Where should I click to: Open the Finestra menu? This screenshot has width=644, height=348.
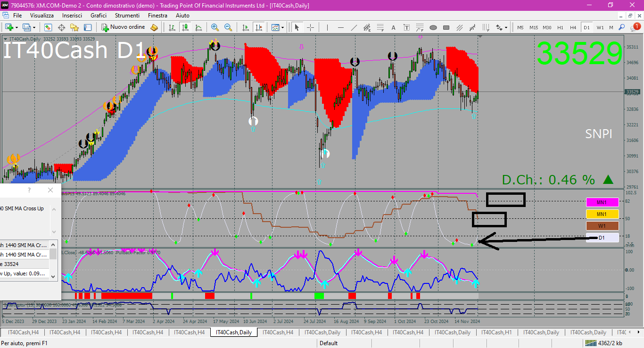(x=157, y=16)
